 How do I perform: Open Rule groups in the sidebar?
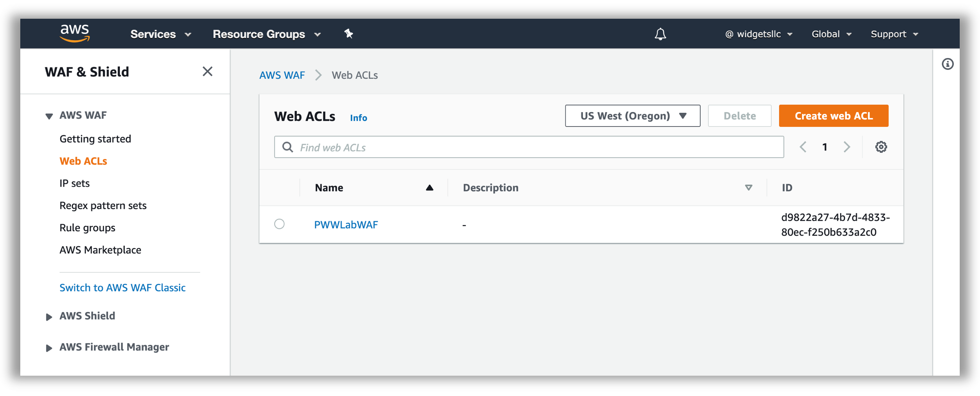point(87,228)
